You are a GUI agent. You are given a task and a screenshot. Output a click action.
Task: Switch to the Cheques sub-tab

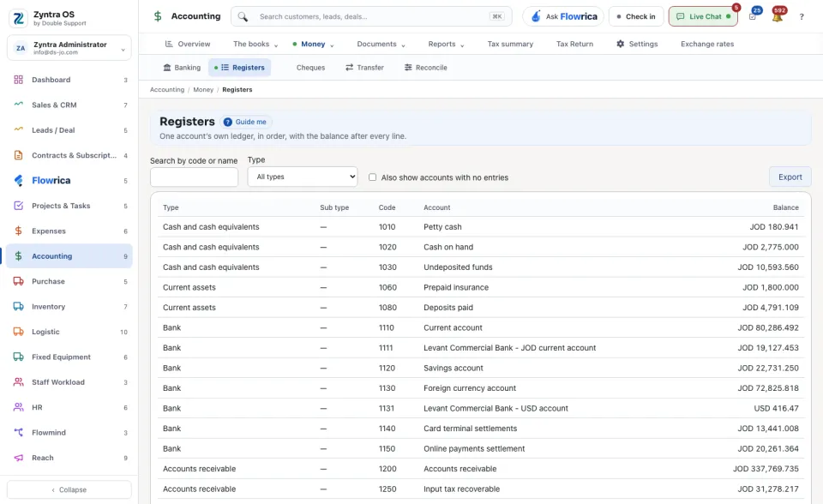[x=310, y=68]
